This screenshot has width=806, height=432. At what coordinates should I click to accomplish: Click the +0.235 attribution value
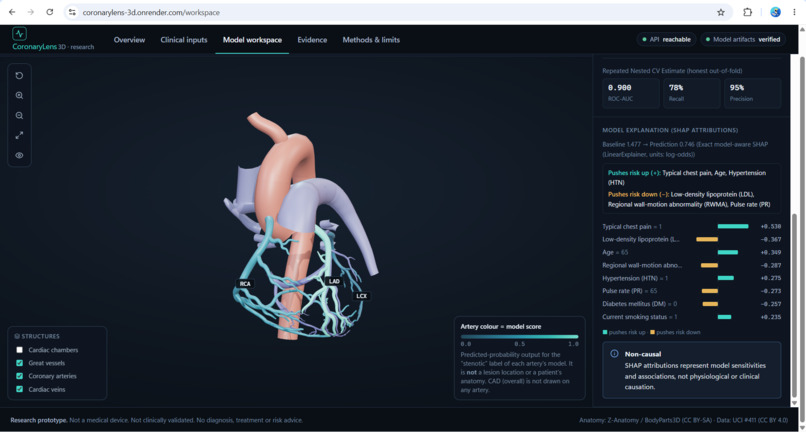point(771,317)
